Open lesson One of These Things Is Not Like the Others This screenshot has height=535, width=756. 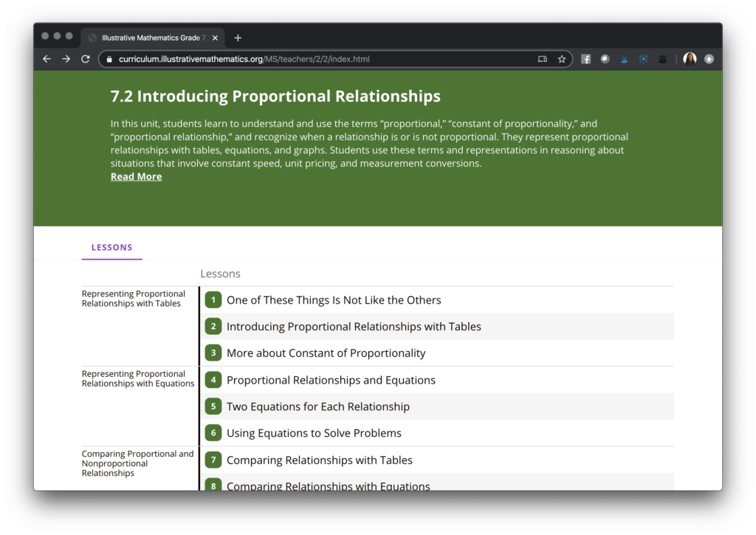pos(334,300)
